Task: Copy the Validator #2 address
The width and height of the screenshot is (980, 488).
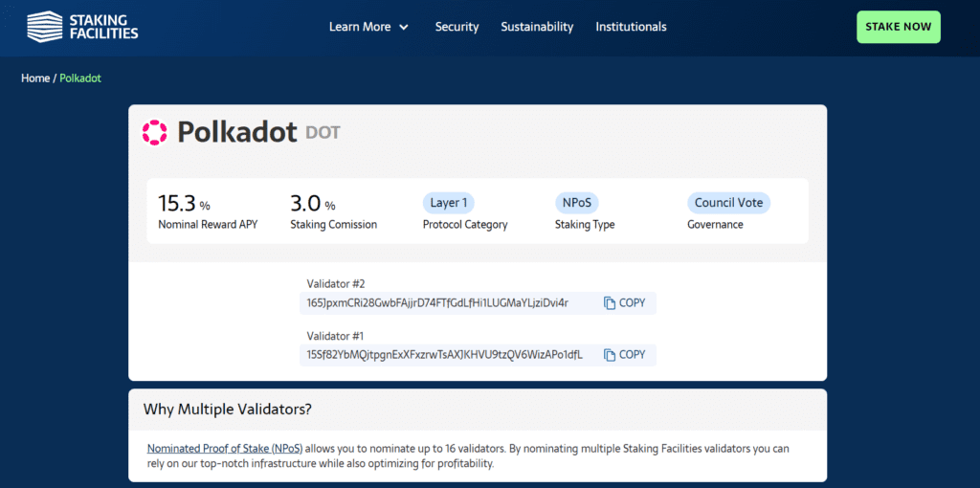Action: click(624, 303)
